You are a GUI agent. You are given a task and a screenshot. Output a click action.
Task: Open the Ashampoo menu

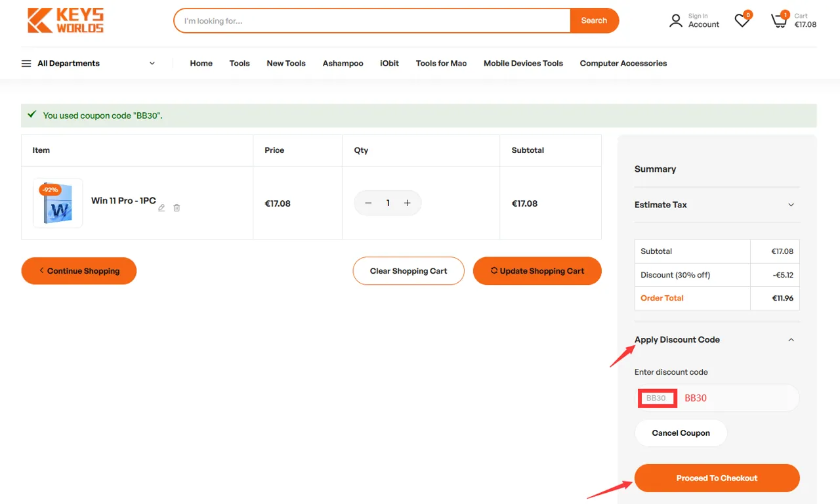pos(343,64)
